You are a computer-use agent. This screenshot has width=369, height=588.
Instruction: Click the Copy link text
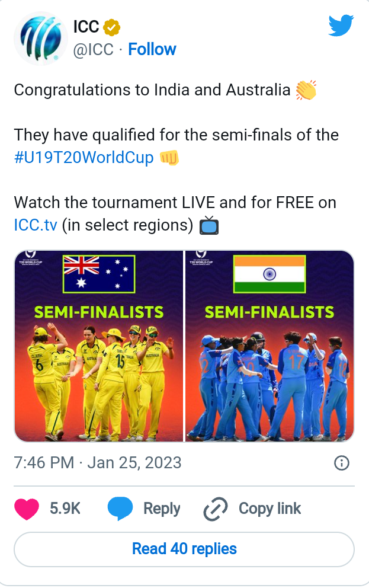(x=269, y=509)
